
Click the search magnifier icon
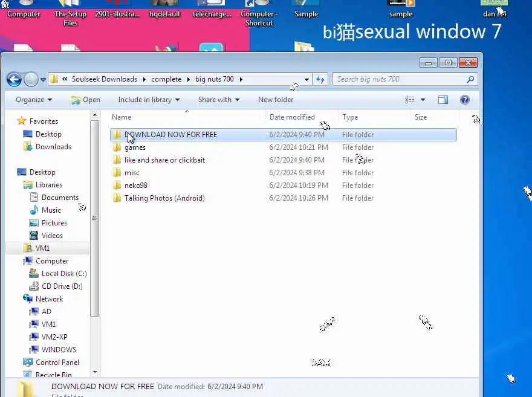(x=470, y=79)
